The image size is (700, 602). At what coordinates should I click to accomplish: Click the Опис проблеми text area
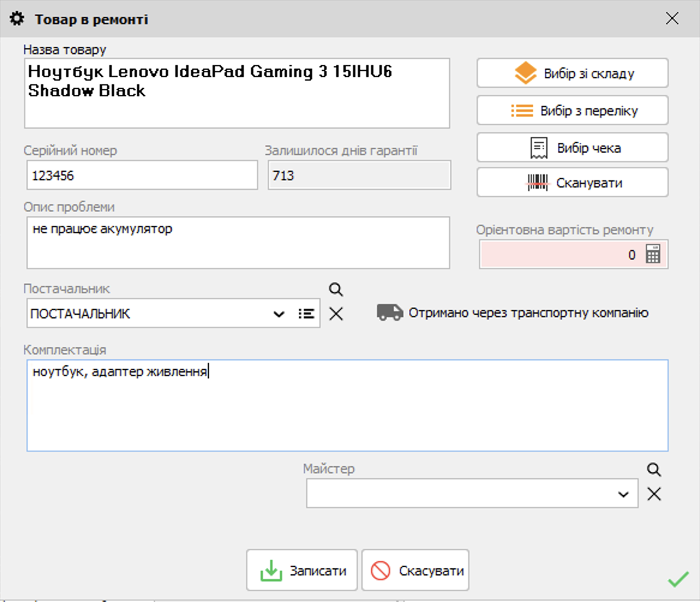[x=238, y=243]
